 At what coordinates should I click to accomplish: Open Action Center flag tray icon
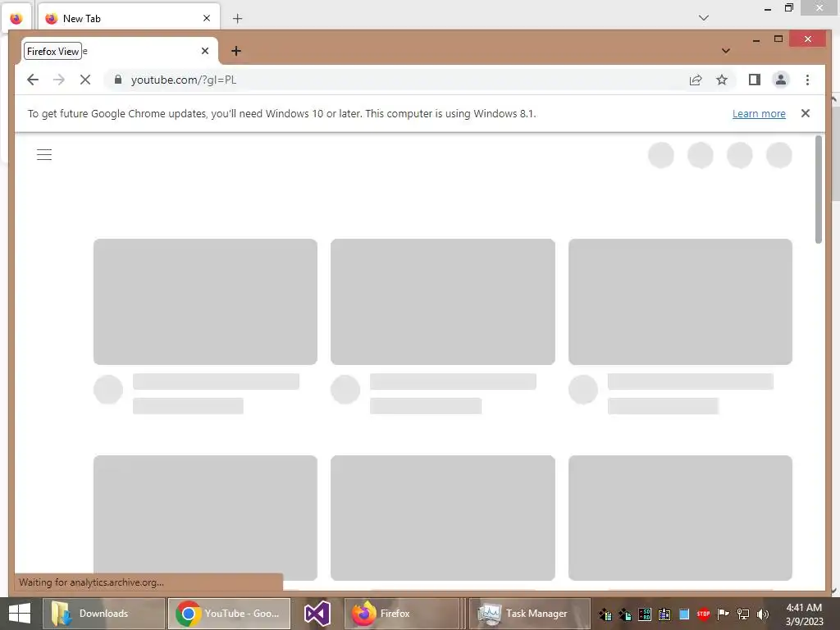(724, 614)
